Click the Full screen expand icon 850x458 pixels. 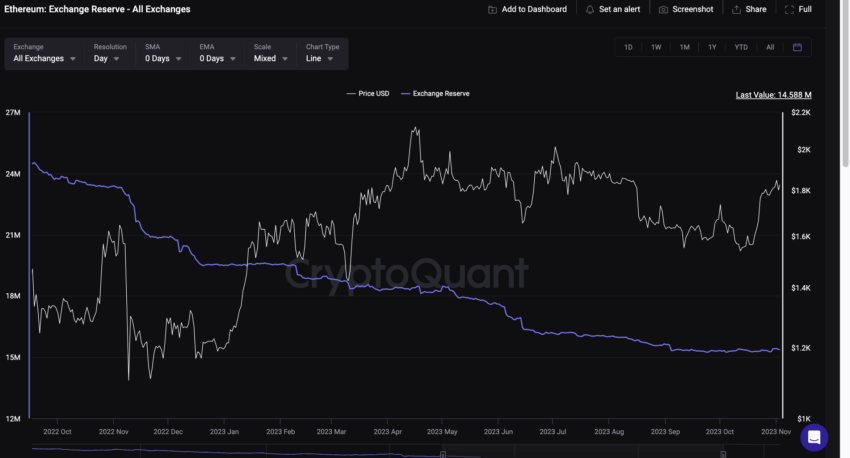coord(789,10)
